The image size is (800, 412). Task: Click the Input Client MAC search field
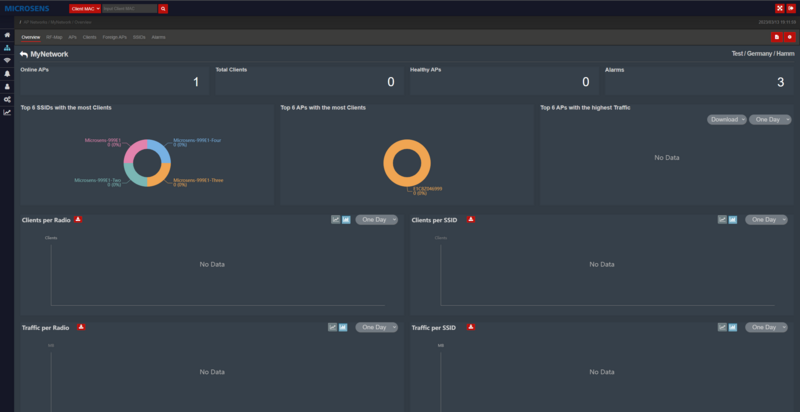pyautogui.click(x=129, y=8)
